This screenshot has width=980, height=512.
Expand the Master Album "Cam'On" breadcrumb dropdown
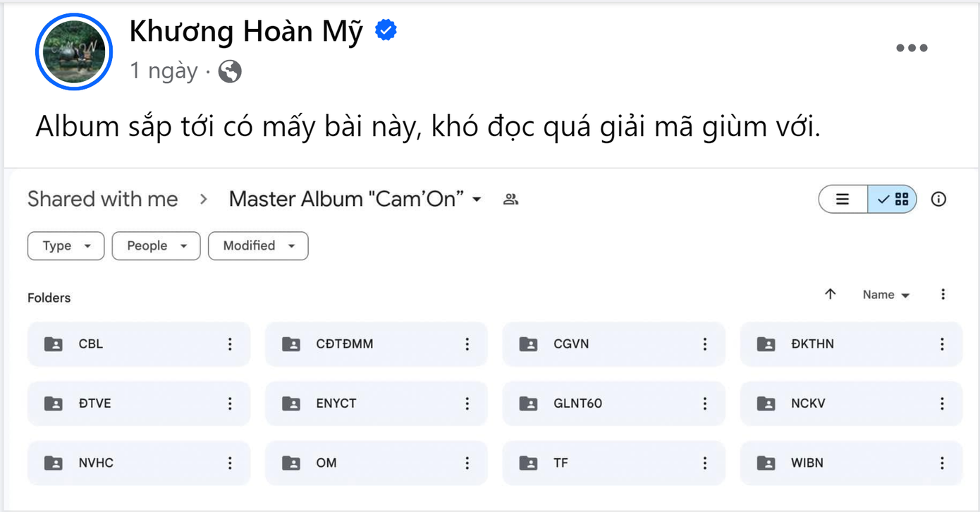tap(477, 199)
